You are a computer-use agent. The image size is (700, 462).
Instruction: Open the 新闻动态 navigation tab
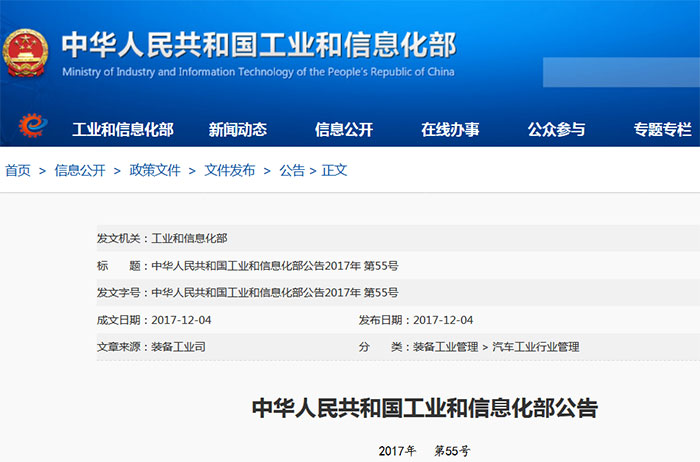click(x=238, y=129)
